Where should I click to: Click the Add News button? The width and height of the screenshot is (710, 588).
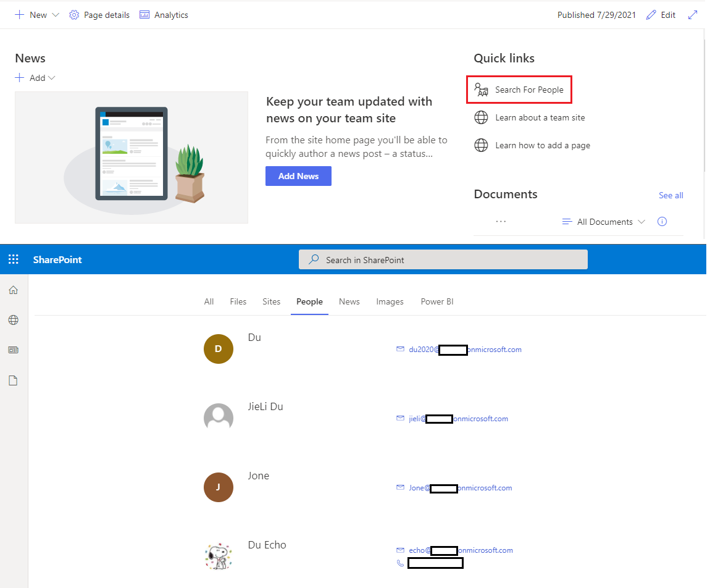[298, 176]
